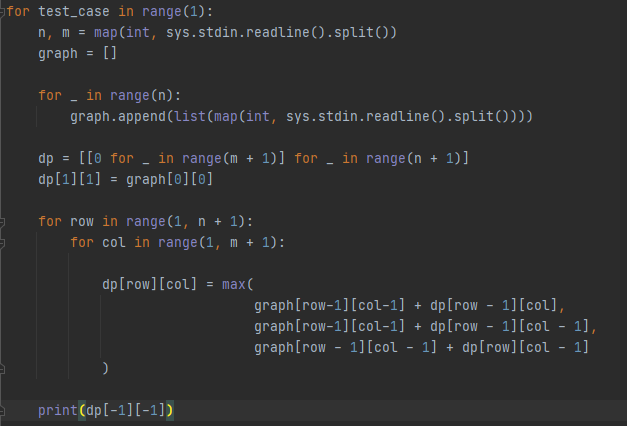Click 'dp[-1][-1]' inside print call
The width and height of the screenshot is (627, 426).
[x=126, y=410]
